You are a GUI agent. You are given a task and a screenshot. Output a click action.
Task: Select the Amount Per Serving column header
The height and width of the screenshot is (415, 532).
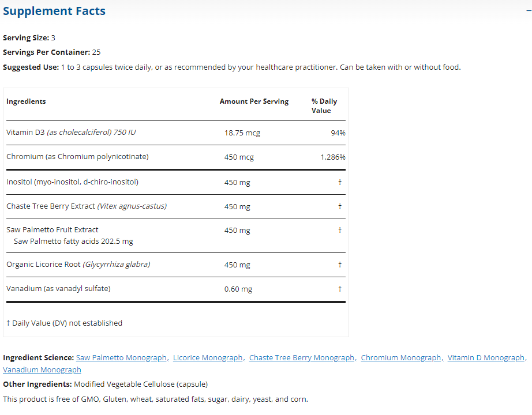click(254, 101)
